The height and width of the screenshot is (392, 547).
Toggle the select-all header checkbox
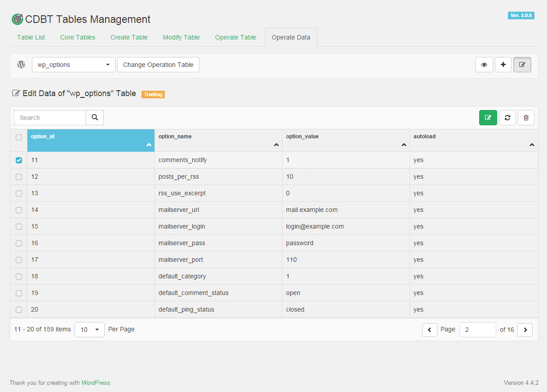point(19,137)
